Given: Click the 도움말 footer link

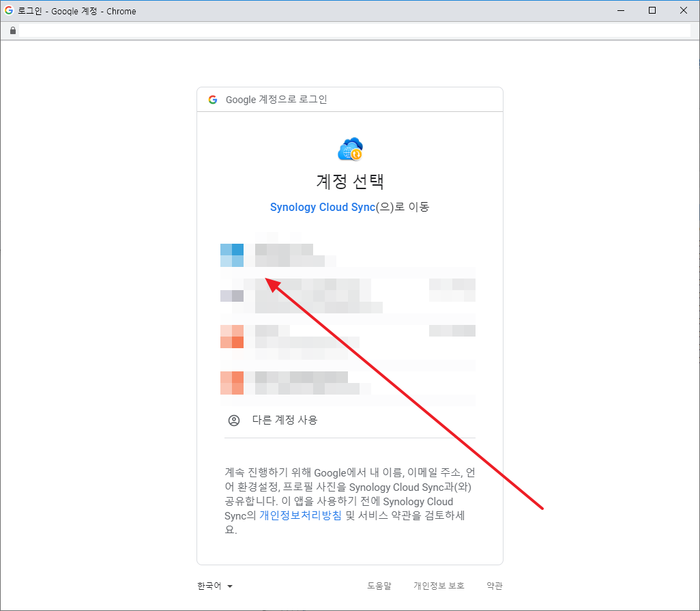Looking at the screenshot, I should point(379,586).
